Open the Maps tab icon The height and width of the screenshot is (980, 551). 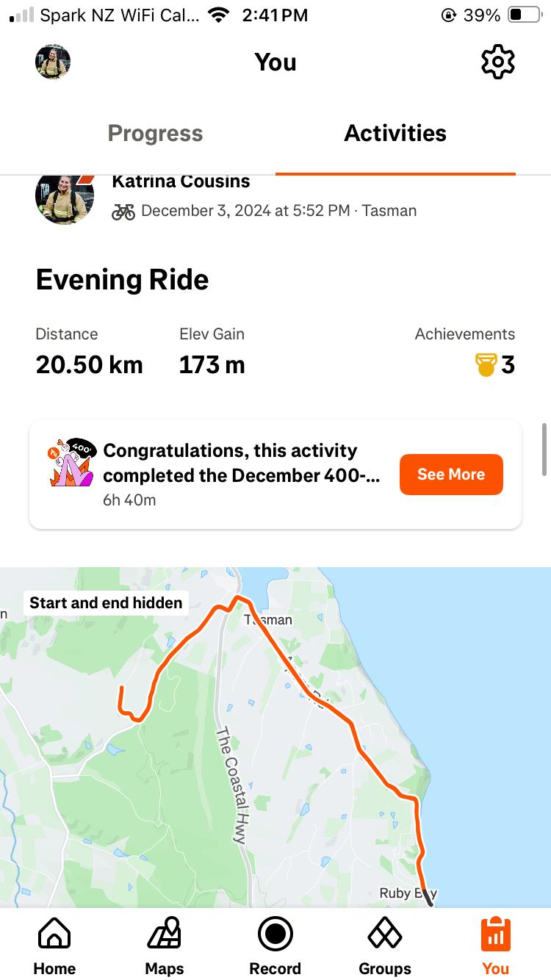[x=165, y=934]
